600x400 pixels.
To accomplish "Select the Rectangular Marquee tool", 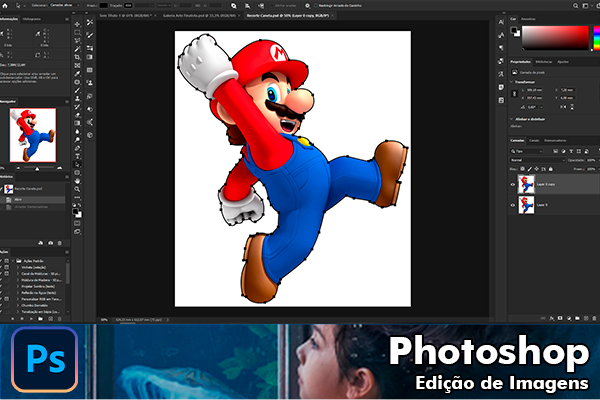I will (x=77, y=33).
